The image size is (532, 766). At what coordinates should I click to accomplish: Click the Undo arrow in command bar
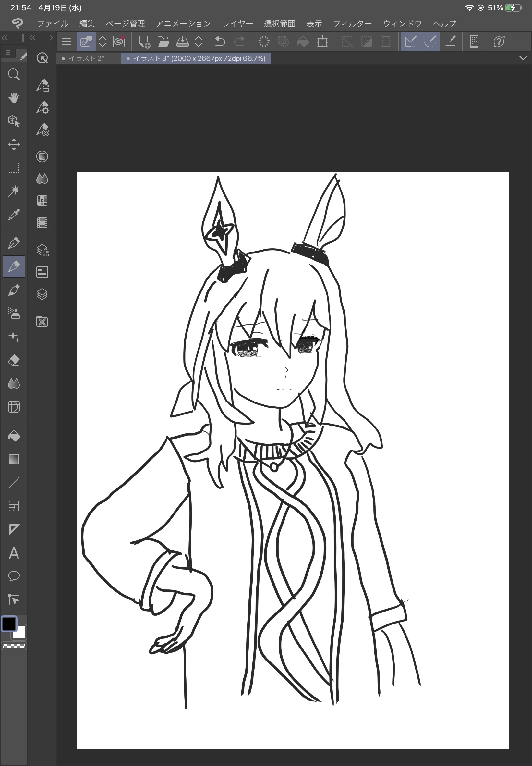(x=220, y=42)
